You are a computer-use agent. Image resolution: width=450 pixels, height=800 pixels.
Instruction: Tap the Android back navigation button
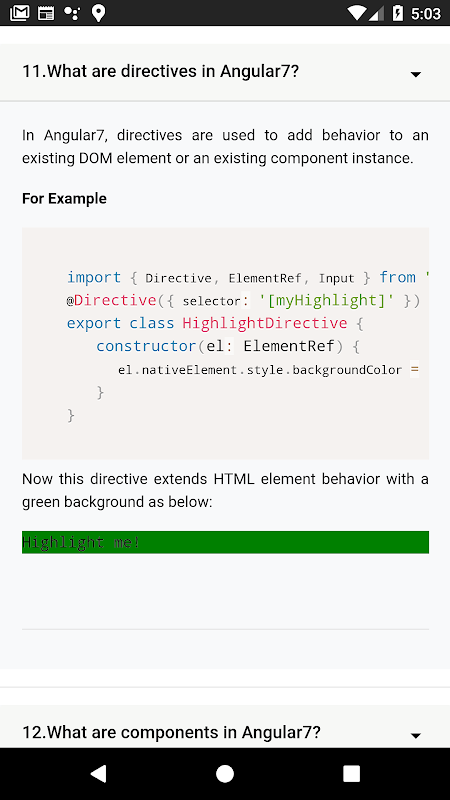[98, 773]
